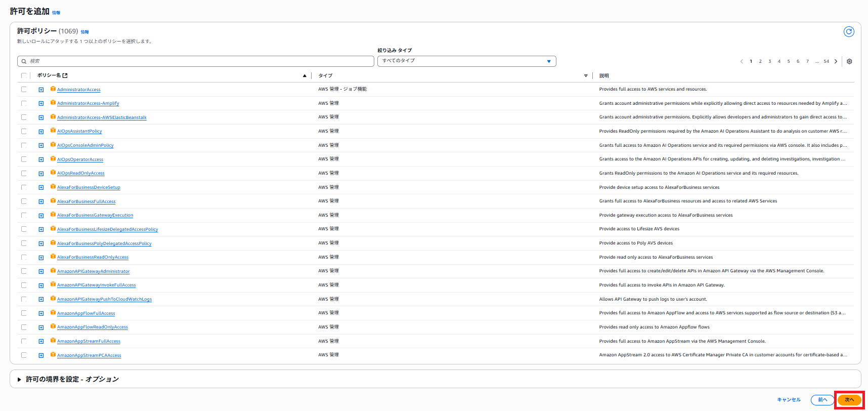Screen dimensions: 868x411
Task: Open the AdministratorAccess policy link
Action: click(79, 90)
